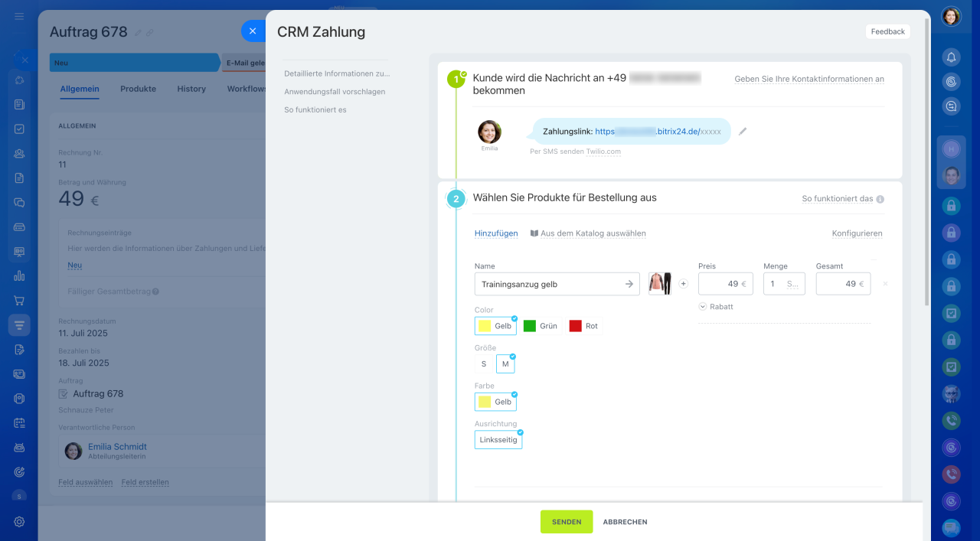The height and width of the screenshot is (541, 980).
Task: Open the quantity unit dropdown 'S...'
Action: tap(793, 284)
